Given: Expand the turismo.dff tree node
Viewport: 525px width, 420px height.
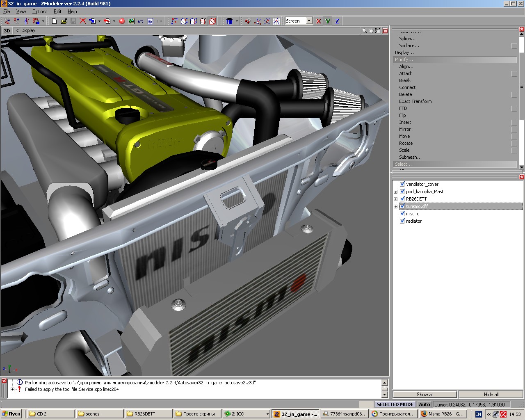Looking at the screenshot, I should click(x=395, y=206).
